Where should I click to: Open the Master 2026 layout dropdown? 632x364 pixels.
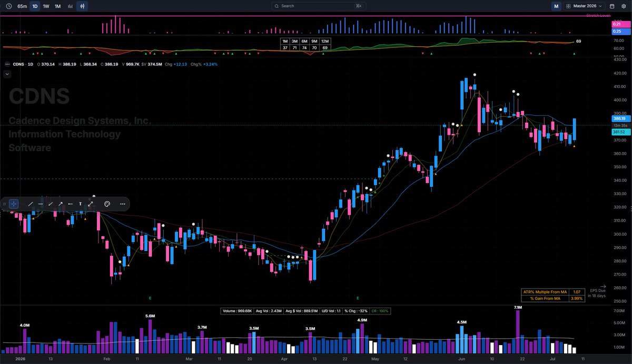(584, 6)
